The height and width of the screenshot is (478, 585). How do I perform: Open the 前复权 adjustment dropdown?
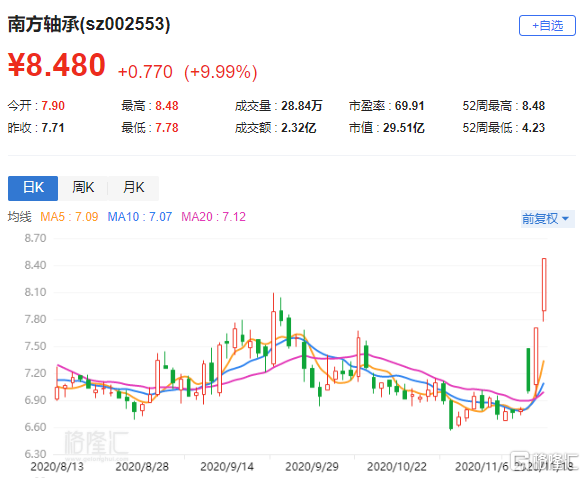click(547, 219)
